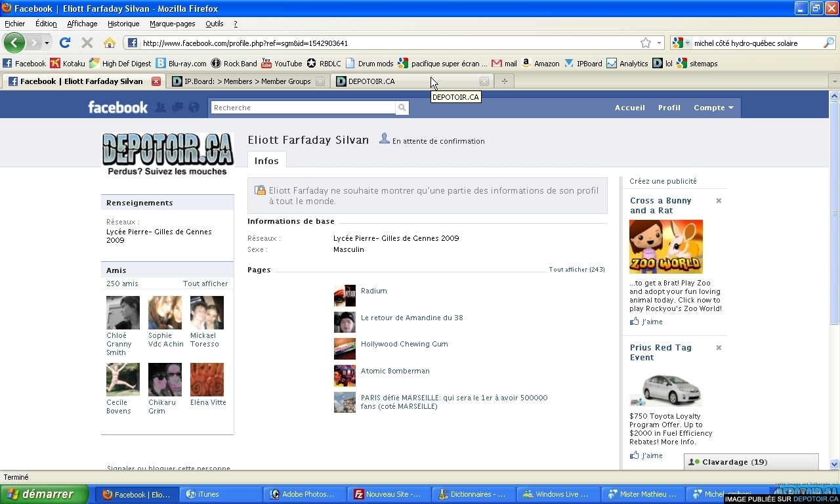
Task: Click the Facebook Recherche search field
Action: 304,108
